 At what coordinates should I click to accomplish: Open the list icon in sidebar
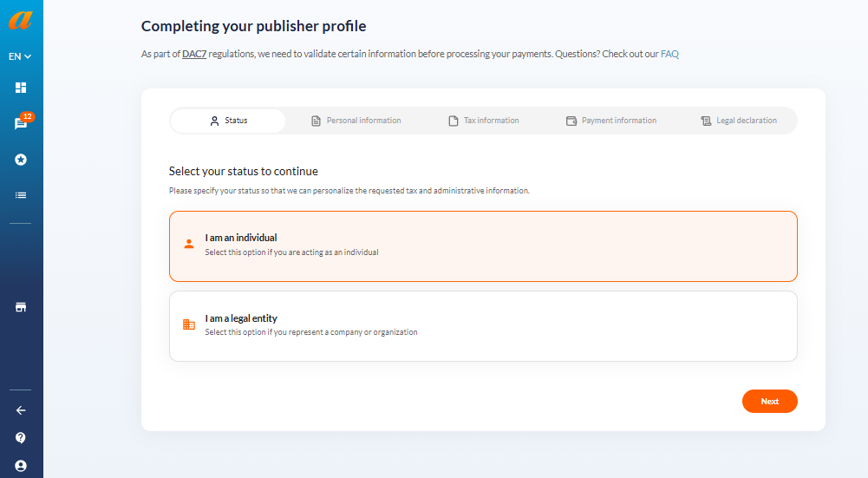[x=21, y=195]
